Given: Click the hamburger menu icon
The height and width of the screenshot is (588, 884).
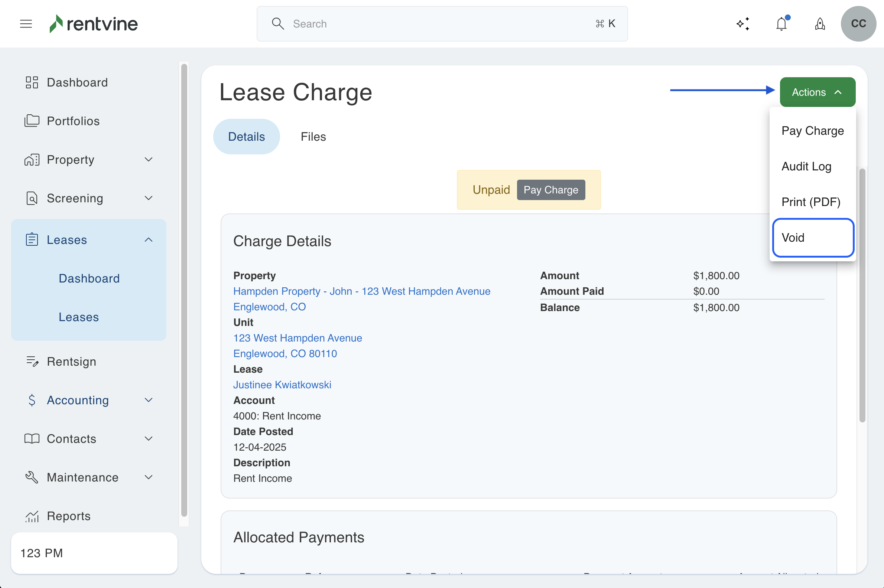Looking at the screenshot, I should click(26, 24).
